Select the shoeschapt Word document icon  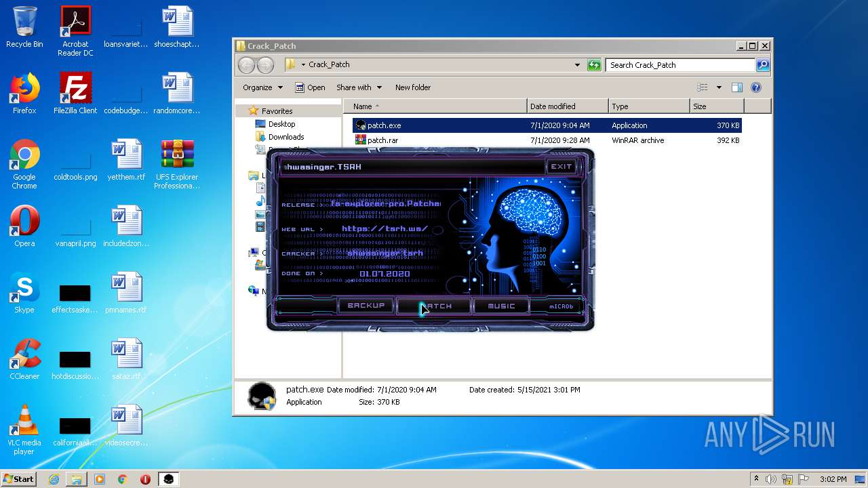177,27
